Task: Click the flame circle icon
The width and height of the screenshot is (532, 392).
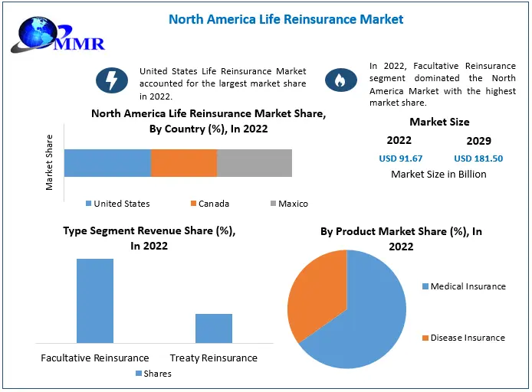Action: pos(340,80)
